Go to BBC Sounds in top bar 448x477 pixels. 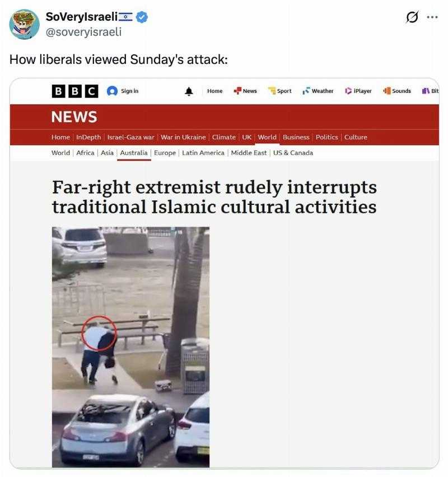coord(397,91)
